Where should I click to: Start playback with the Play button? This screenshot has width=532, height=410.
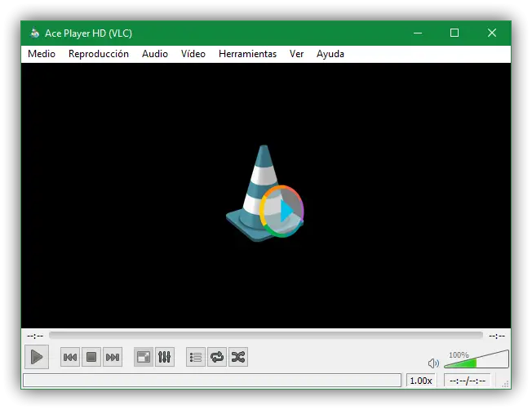click(x=37, y=357)
